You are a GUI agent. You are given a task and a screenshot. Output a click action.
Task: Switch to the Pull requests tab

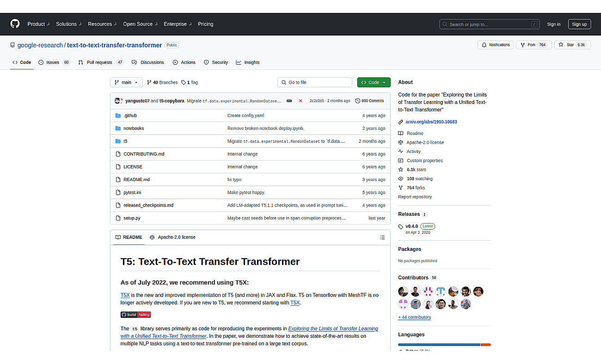click(x=99, y=62)
